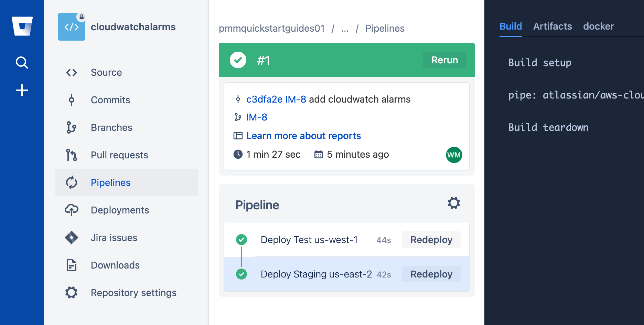
Task: Click the Commits icon in sidebar
Action: pos(71,100)
